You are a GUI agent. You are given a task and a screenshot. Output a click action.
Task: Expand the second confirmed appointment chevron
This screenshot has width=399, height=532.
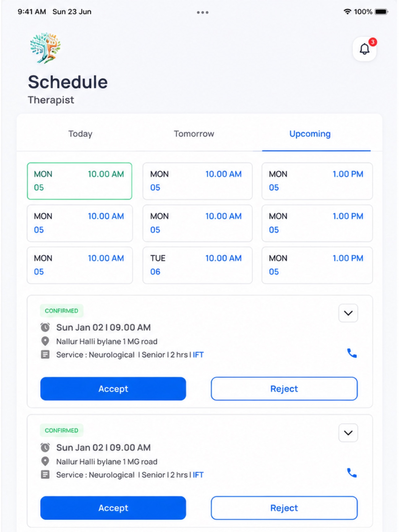click(348, 433)
